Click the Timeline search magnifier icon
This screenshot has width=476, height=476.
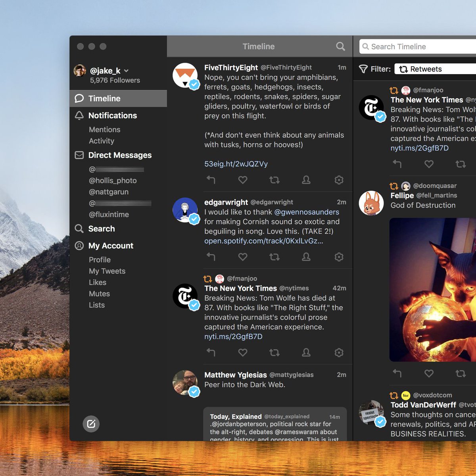click(x=340, y=46)
